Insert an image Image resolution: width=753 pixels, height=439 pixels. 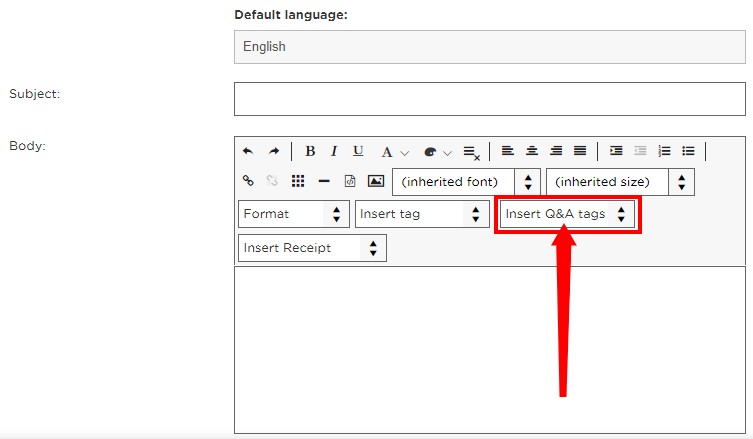(x=376, y=181)
